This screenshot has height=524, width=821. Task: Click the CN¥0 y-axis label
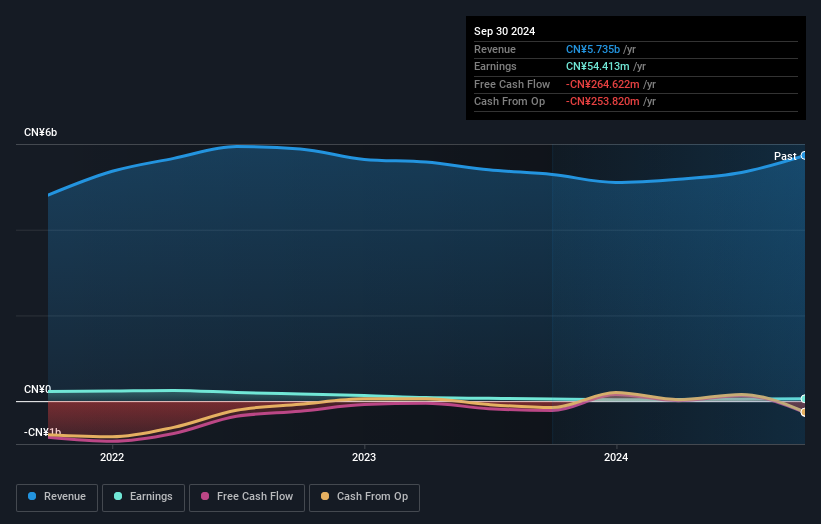pos(37,389)
